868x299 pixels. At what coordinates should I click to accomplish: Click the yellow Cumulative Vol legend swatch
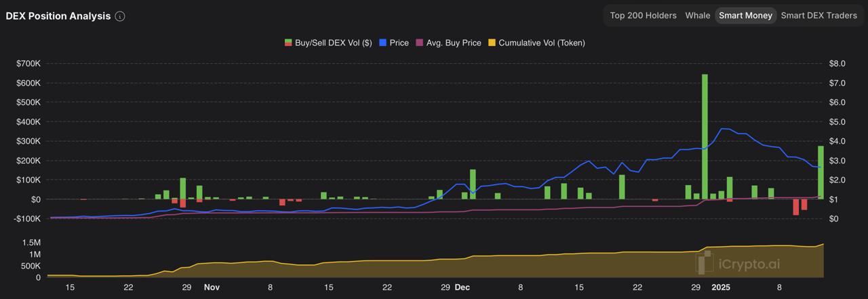(491, 43)
